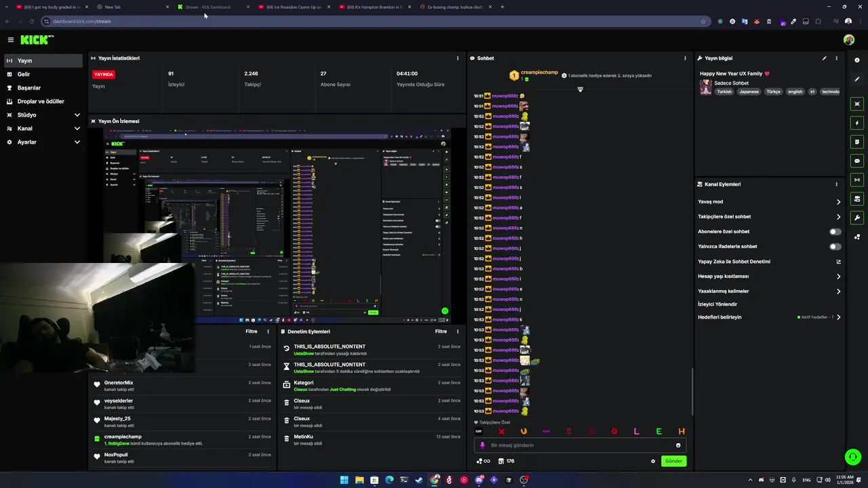Expand the Kanal sidebar section
Image resolution: width=868 pixels, height=488 pixels.
[x=77, y=129]
